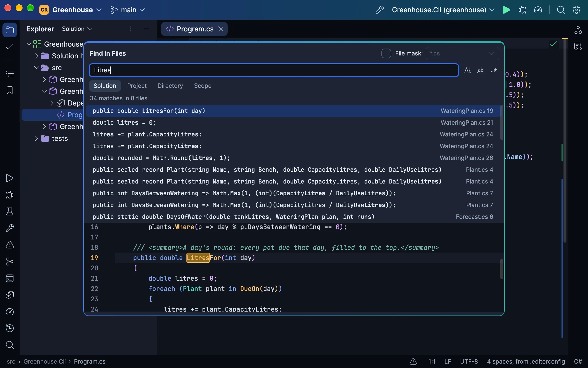588x368 pixels.
Task: Hide the Explorer panel with minimize dash
Action: [147, 29]
